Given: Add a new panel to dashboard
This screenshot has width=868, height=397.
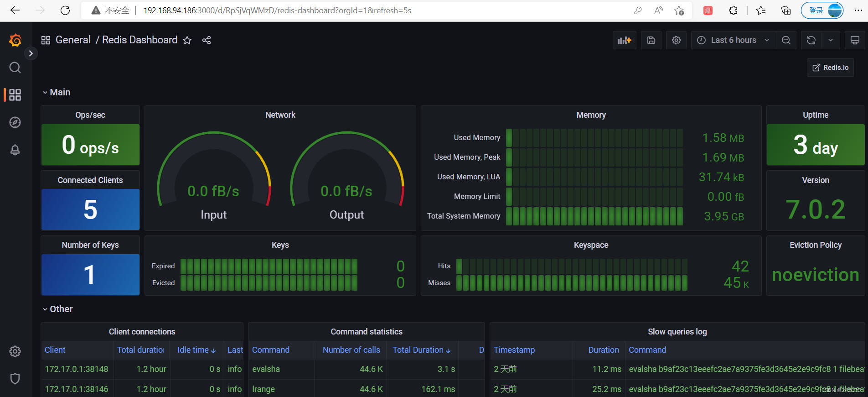Looking at the screenshot, I should (x=625, y=40).
